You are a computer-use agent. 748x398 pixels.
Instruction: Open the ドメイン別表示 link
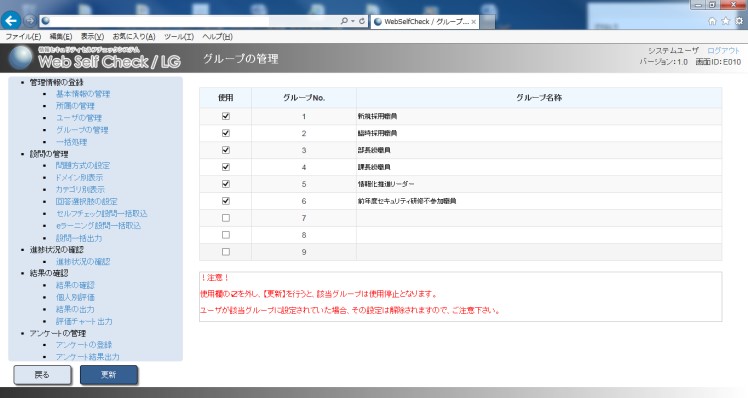(79, 178)
